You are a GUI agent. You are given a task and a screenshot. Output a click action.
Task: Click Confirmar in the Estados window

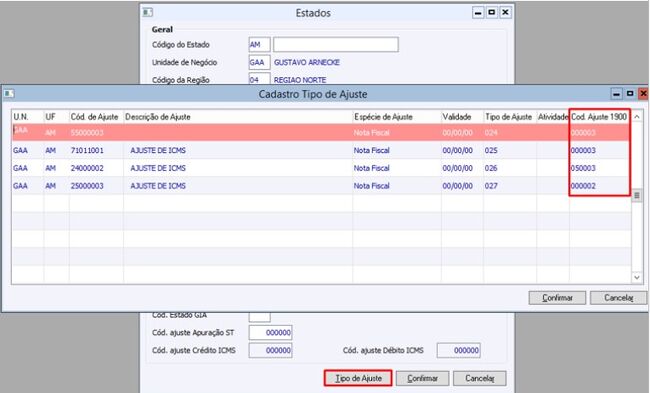pyautogui.click(x=422, y=378)
